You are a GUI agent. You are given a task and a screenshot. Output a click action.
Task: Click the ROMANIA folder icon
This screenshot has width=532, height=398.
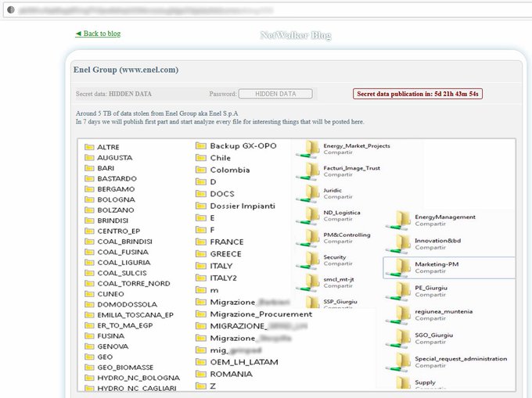coord(201,374)
